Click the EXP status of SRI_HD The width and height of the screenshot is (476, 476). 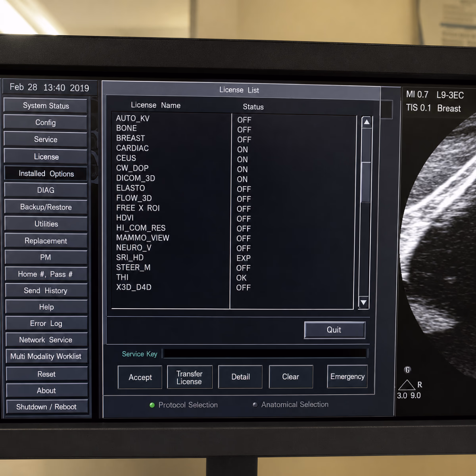click(x=244, y=258)
